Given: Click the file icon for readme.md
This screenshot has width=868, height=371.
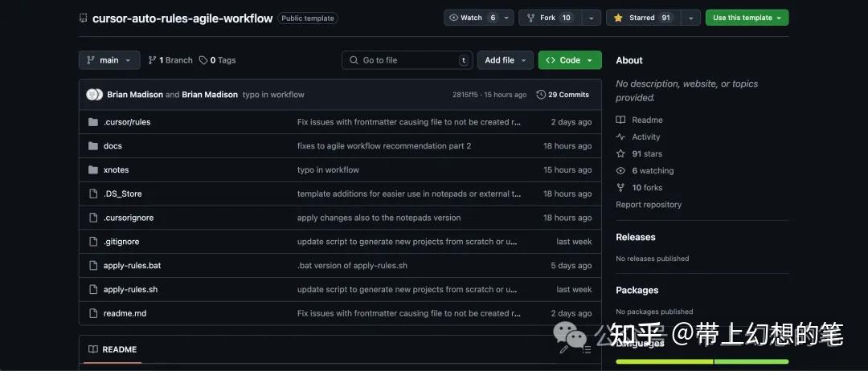Looking at the screenshot, I should click(93, 313).
